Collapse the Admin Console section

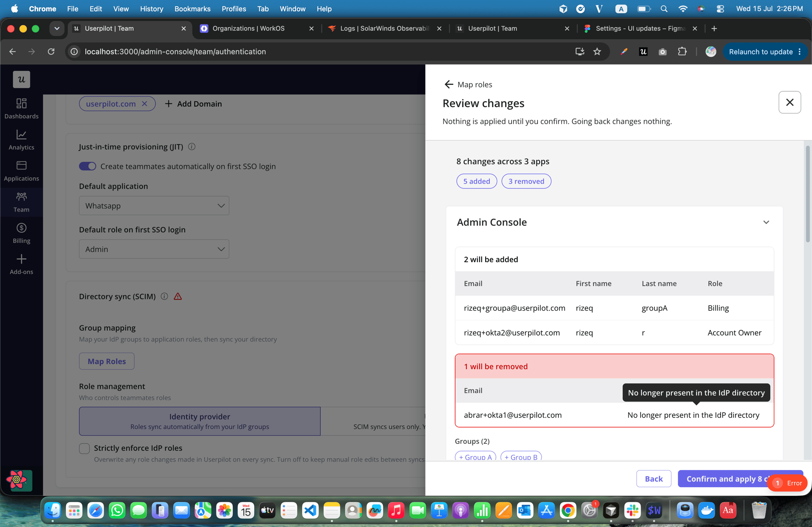point(766,222)
